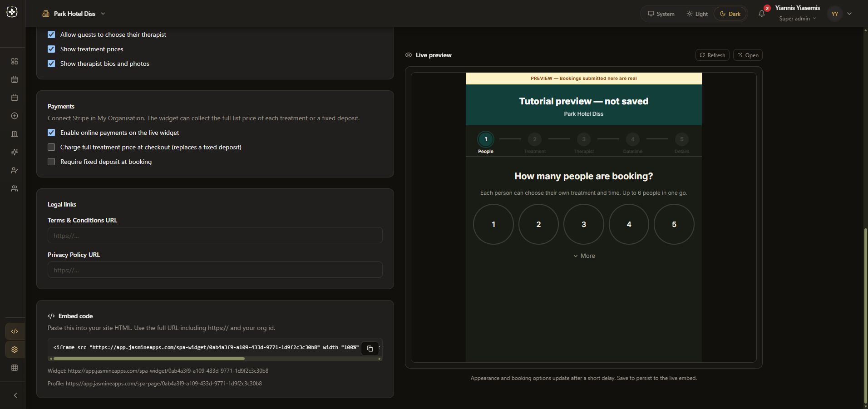
Task: Click the preview's 'Bookings submitted here are real' banner
Action: (x=584, y=79)
